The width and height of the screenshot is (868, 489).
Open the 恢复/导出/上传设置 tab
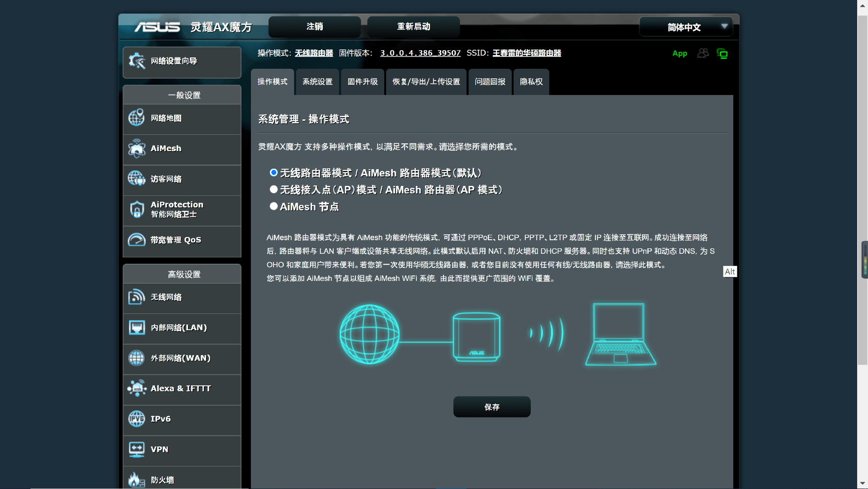click(x=426, y=82)
